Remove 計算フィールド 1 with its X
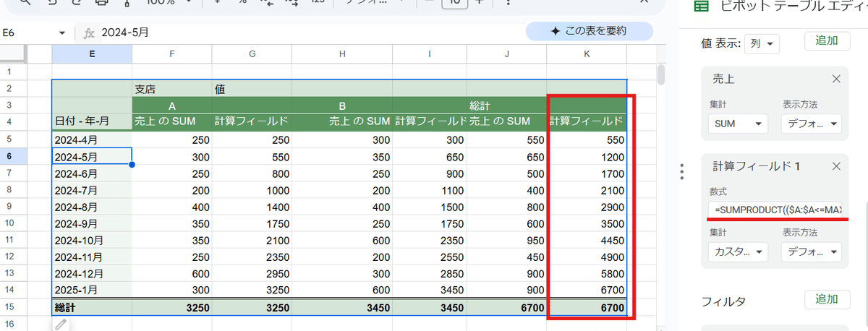 click(836, 166)
